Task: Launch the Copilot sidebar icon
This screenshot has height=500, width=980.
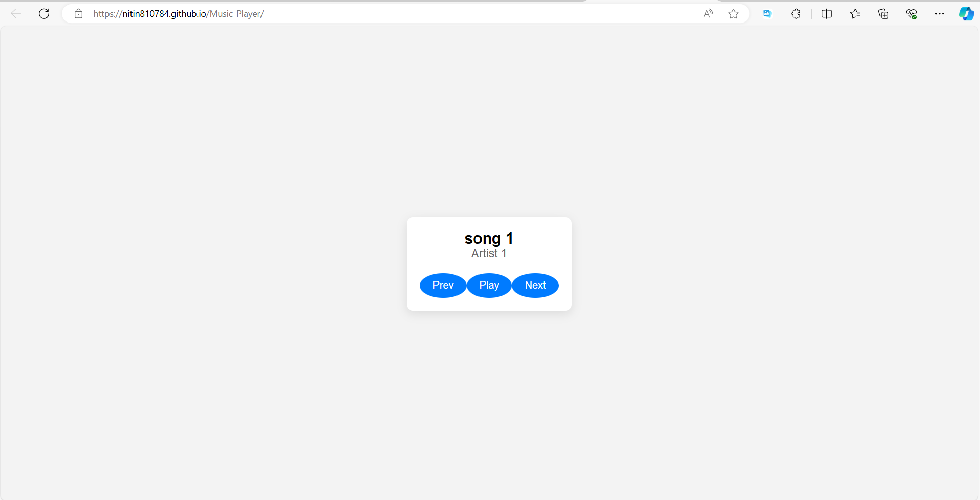Action: [x=966, y=14]
